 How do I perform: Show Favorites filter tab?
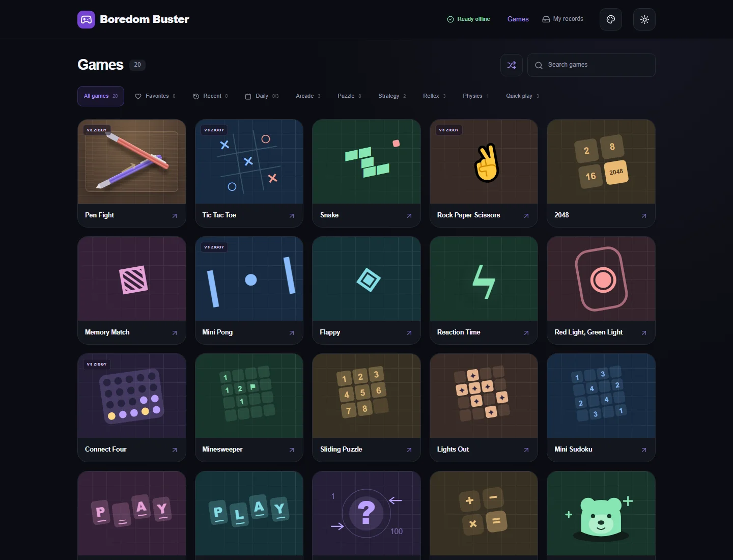155,96
